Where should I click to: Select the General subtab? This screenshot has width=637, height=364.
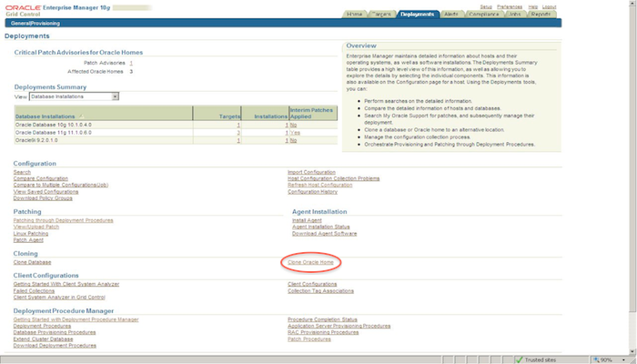(x=19, y=23)
